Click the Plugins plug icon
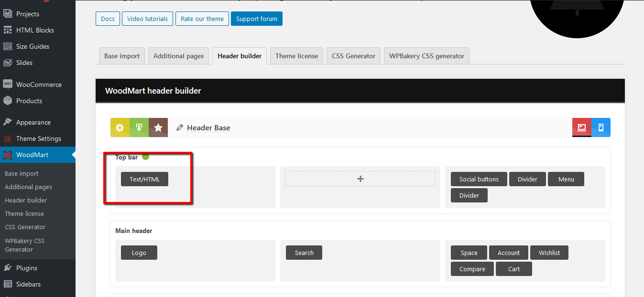Viewport: 644px width, 297px height. point(8,268)
